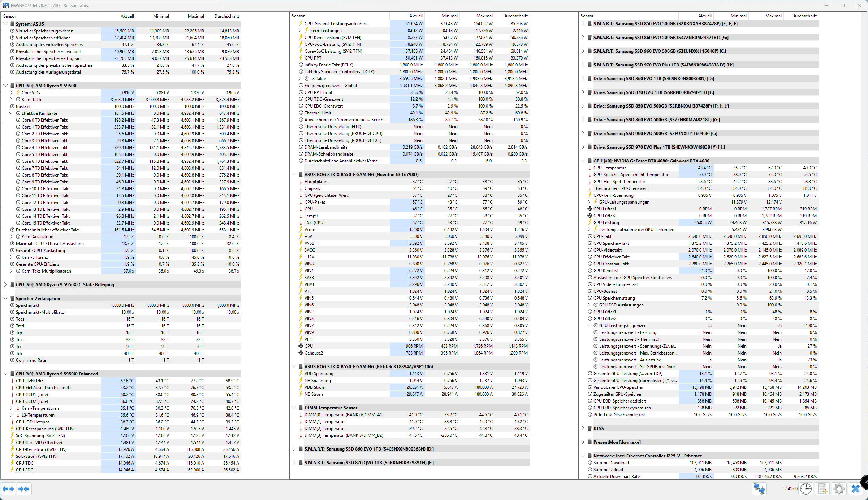Click circle icon beside Summe Download

[590, 462]
